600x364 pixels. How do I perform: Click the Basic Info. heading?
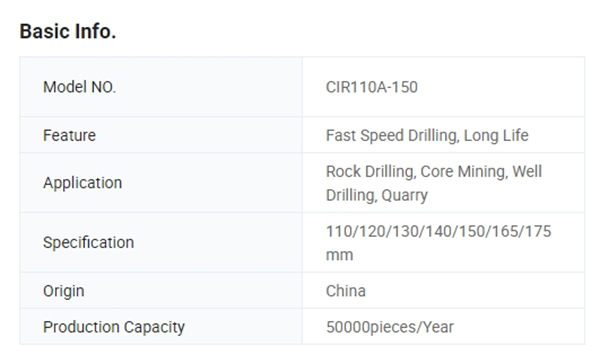point(68,31)
